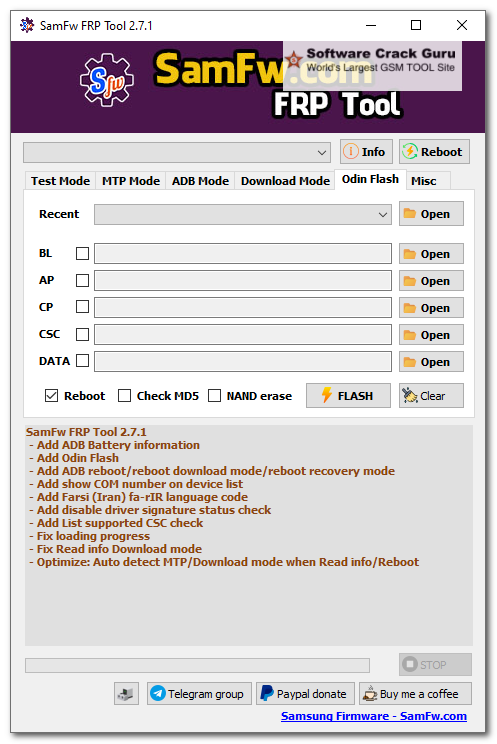Image resolution: width=497 pixels, height=744 pixels.
Task: Click the CSC file path field
Action: (243, 335)
